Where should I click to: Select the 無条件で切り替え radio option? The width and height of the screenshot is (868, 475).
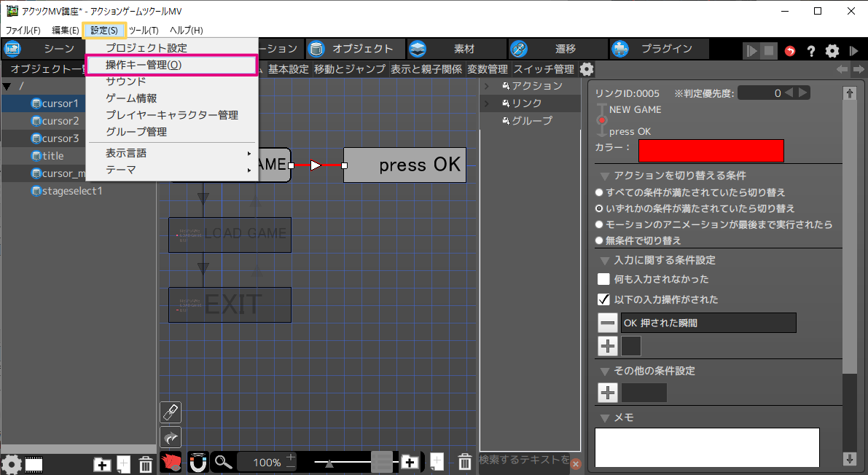coord(599,240)
